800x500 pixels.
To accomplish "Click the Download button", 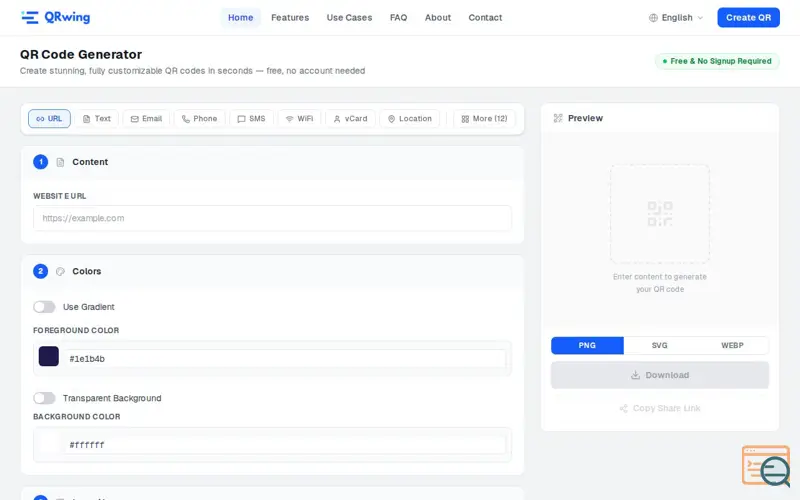I will (660, 375).
